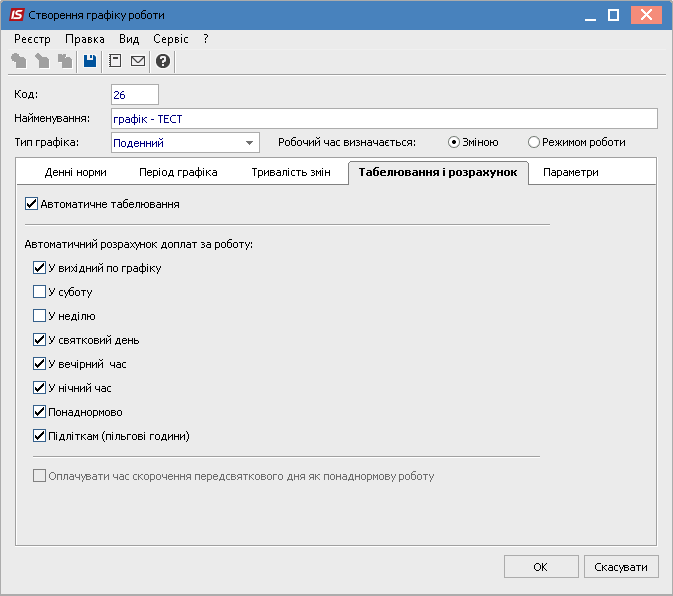Click the IS application logo in title bar
673x596 pixels.
click(17, 15)
